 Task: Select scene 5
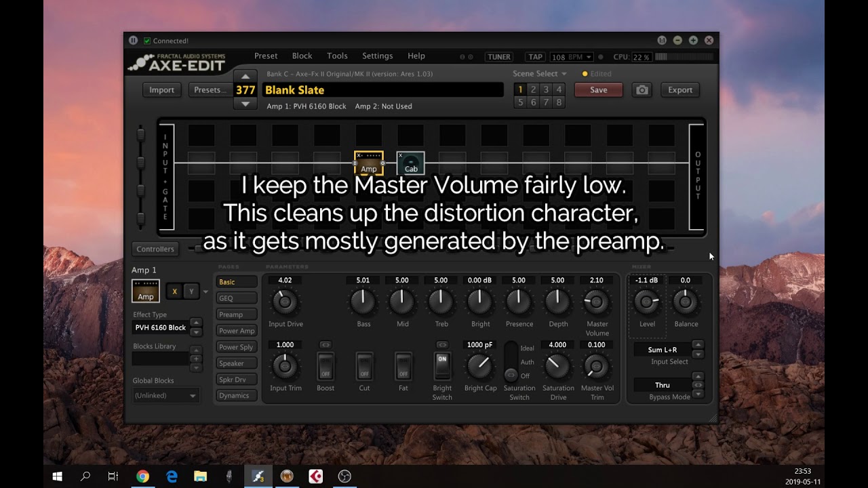(520, 102)
